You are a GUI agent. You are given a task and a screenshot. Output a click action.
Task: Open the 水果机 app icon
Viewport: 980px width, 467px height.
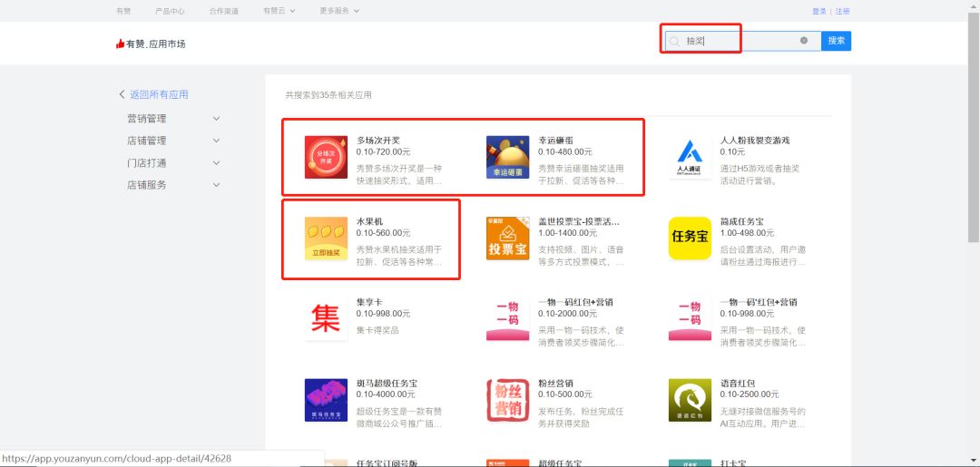[327, 238]
